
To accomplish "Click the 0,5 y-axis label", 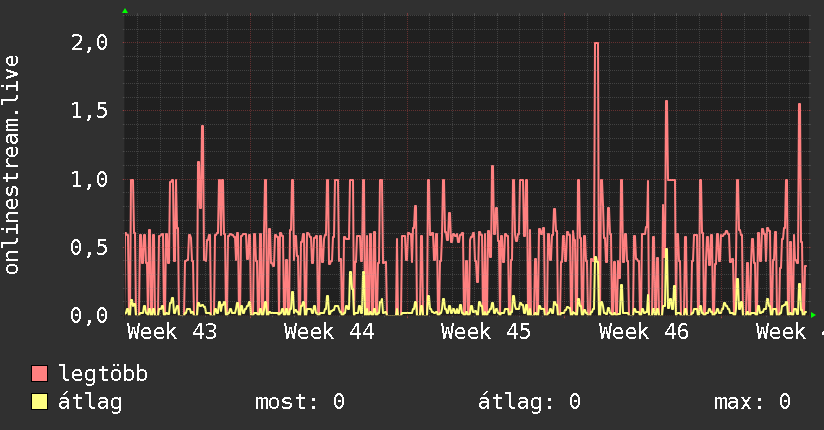I will point(89,247).
